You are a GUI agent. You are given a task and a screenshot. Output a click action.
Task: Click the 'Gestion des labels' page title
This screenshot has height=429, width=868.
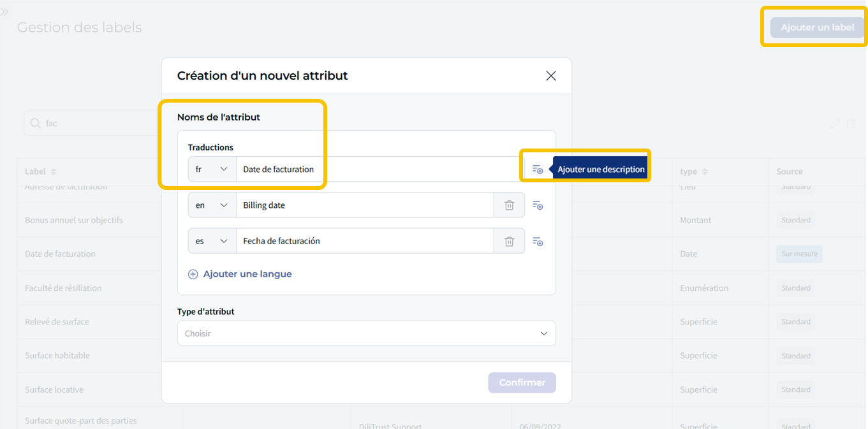point(80,27)
